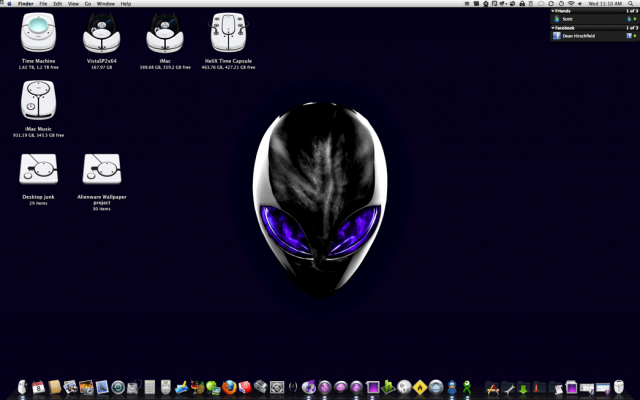Open the Go menu

tap(88, 4)
